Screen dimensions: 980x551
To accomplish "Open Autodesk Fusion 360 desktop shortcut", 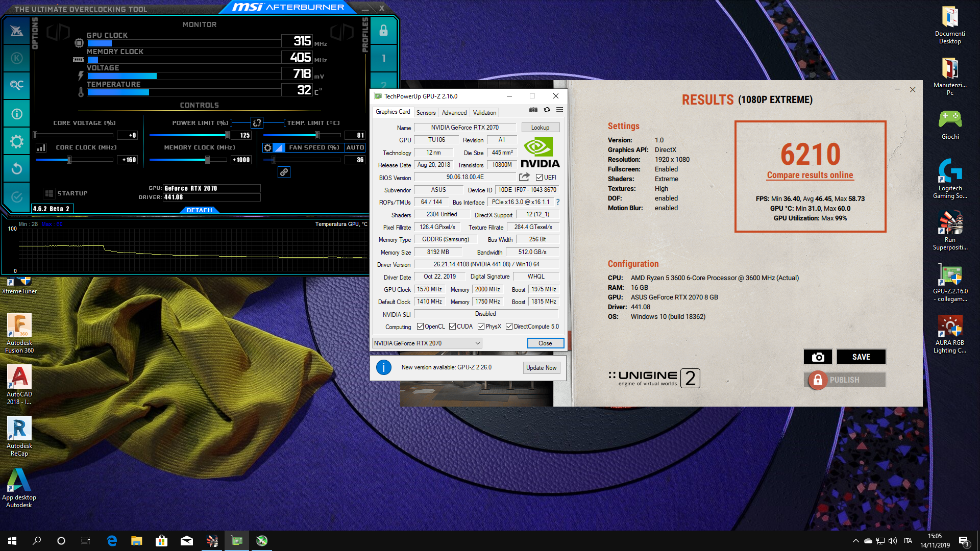I will coord(19,334).
